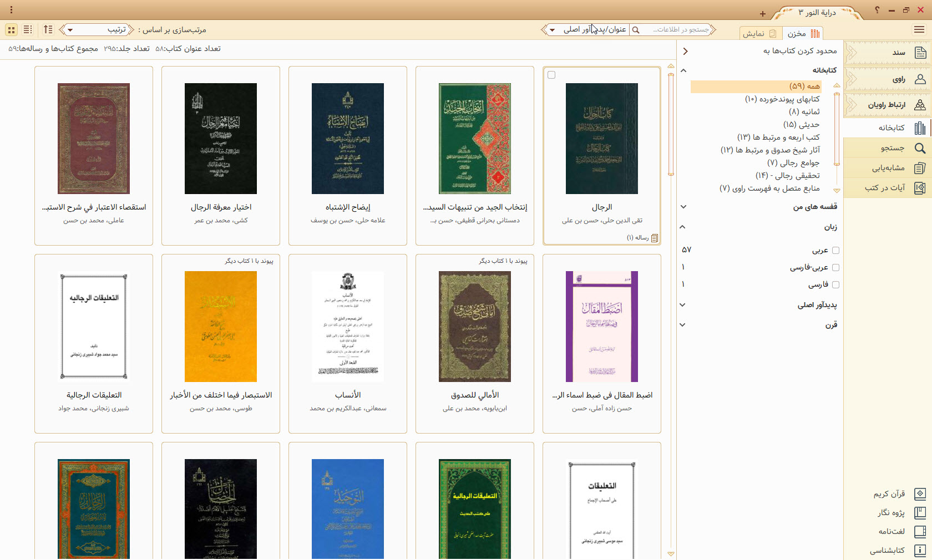
Task: Open the مشابه‌یابی similarity finder
Action: coord(888,168)
